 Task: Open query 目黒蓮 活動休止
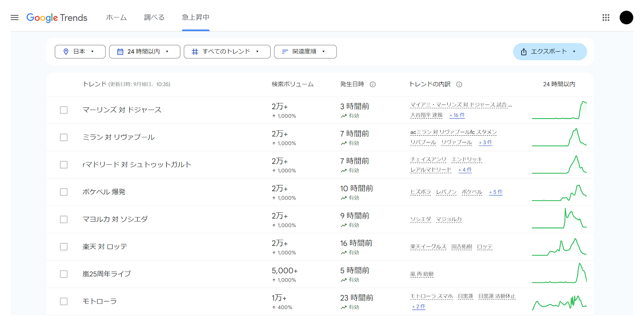[x=497, y=296]
